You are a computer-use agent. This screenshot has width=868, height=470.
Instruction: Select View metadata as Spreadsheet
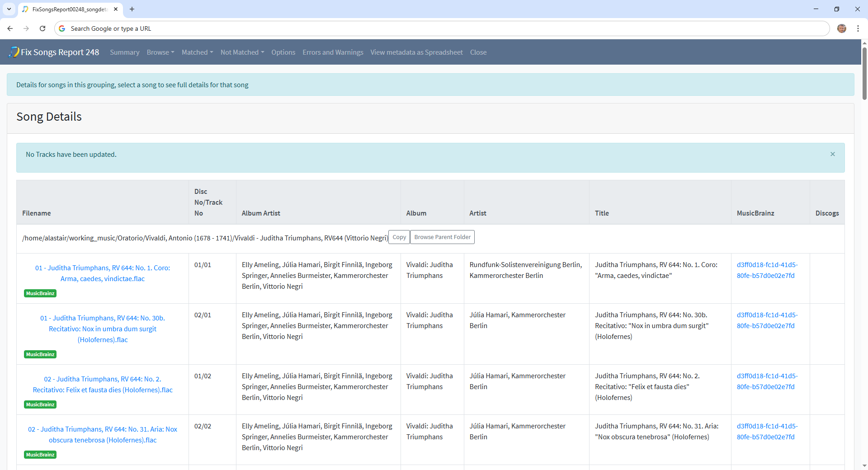pos(416,52)
